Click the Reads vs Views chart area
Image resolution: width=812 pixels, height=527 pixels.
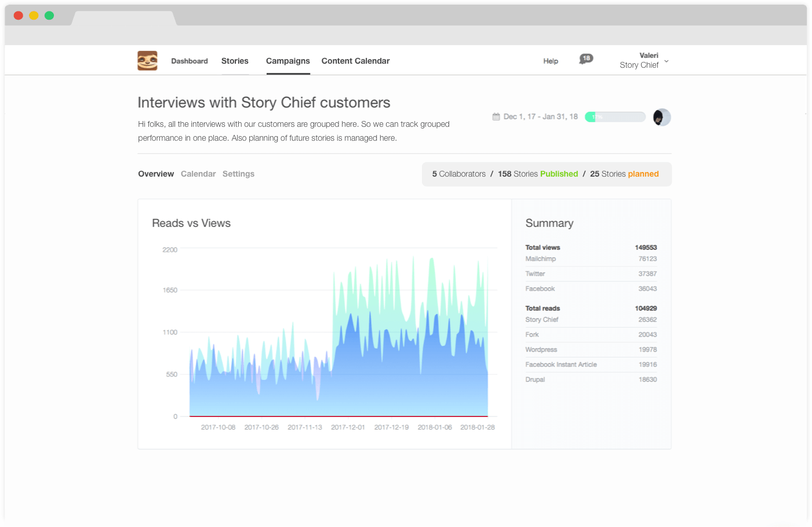coord(336,330)
